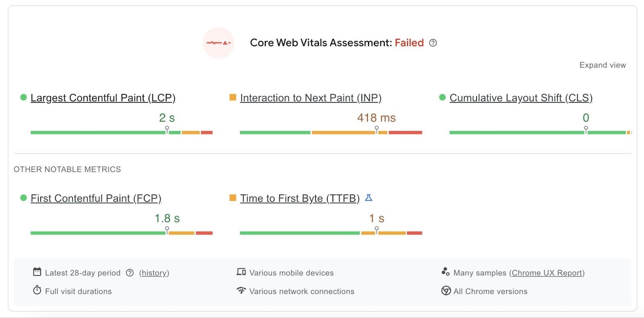This screenshot has width=644, height=318.
Task: Click the mobile devices icon in the footer
Action: pos(242,272)
